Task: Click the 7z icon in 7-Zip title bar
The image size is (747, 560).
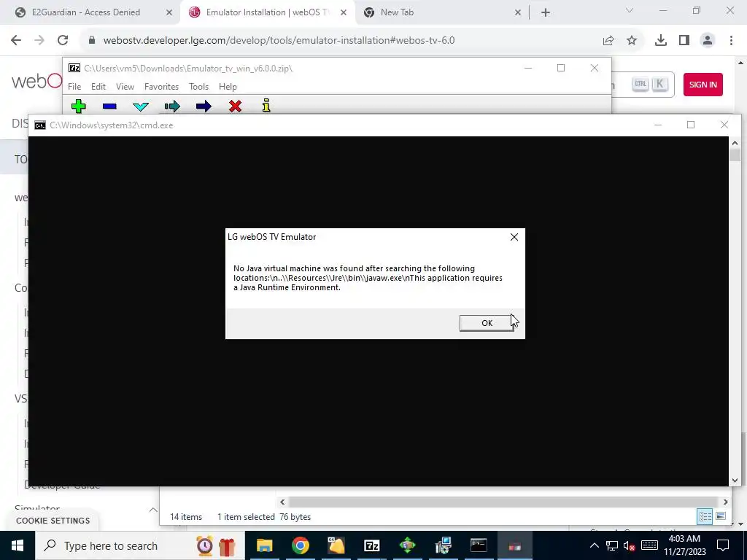Action: coord(74,68)
